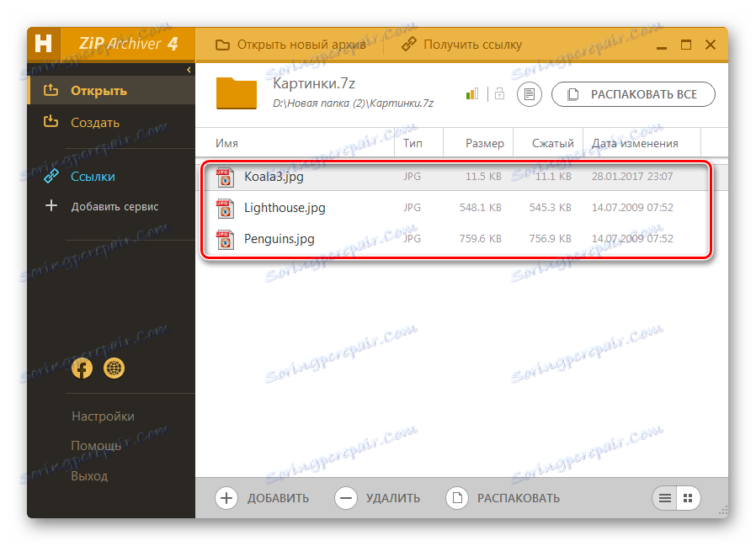Click Добавить сервис in sidebar

click(114, 206)
